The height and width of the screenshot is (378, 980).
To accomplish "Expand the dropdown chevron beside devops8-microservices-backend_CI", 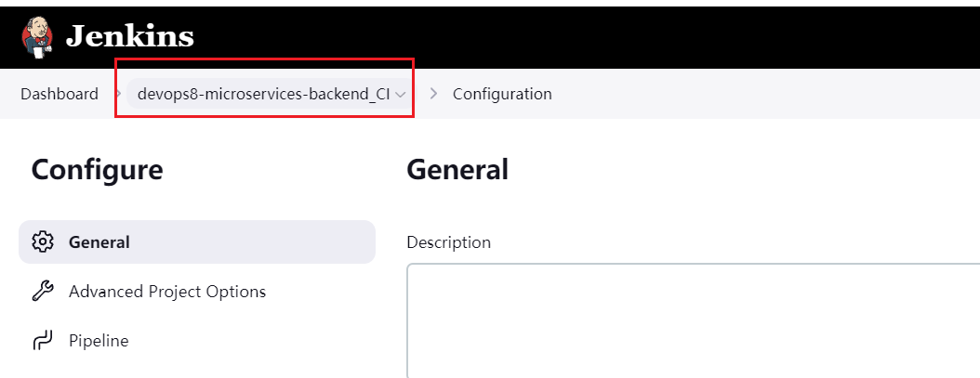I will pyautogui.click(x=401, y=95).
